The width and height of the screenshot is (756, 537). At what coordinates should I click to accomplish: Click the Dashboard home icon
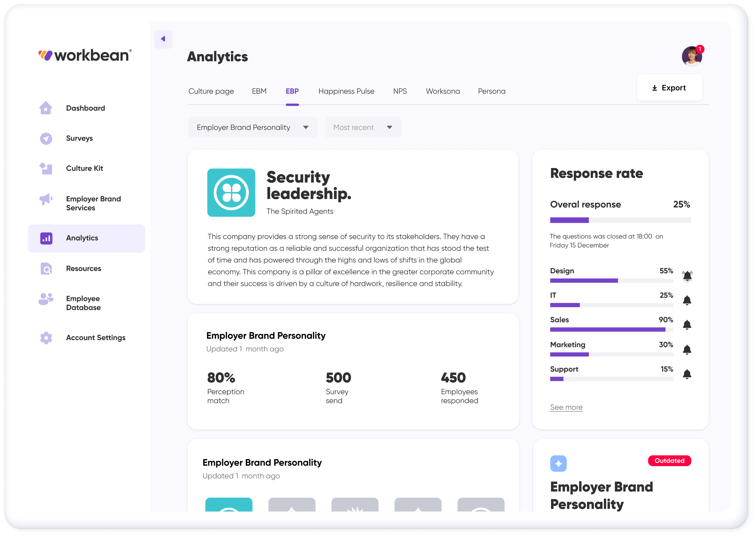46,108
